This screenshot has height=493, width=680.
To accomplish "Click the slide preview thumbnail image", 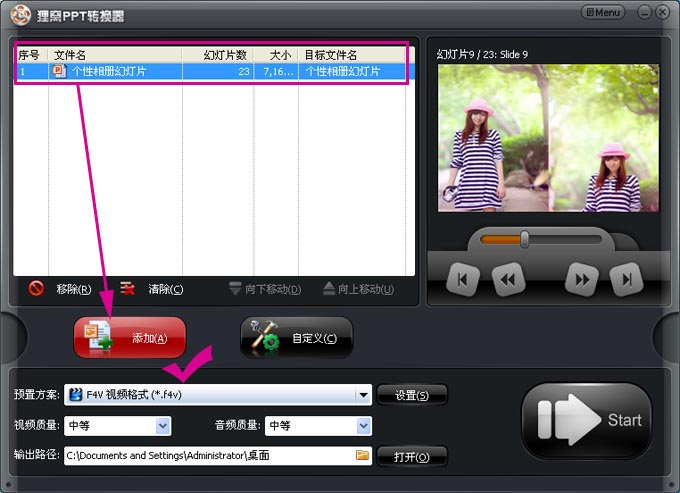I will (x=548, y=138).
